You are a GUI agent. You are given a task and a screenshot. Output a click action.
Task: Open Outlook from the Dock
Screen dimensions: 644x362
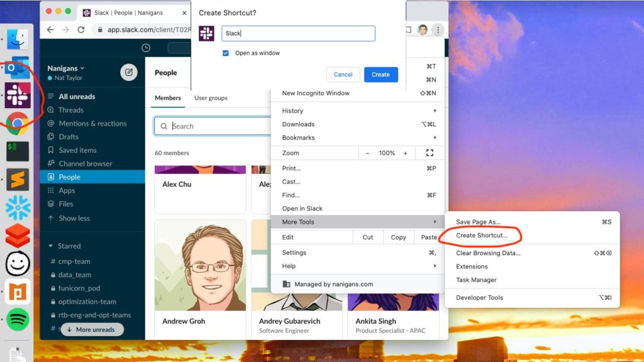tap(17, 68)
